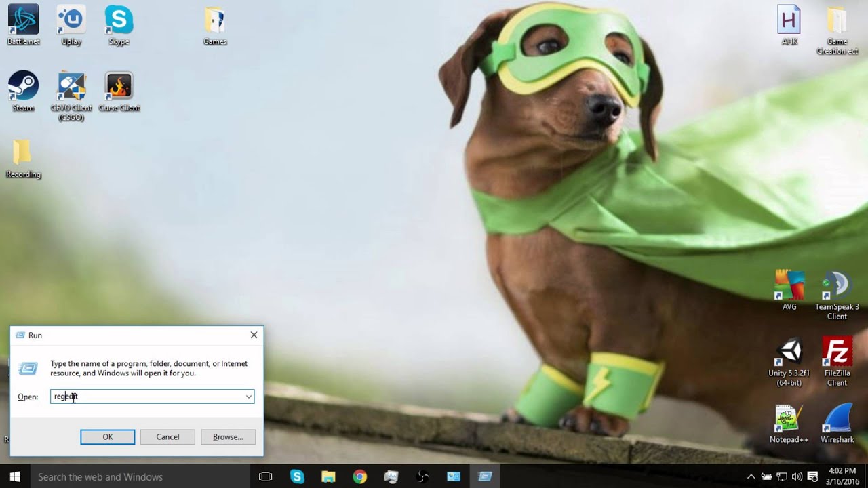Open the Battle.net desktop shortcut
868x488 pixels.
pos(23,25)
